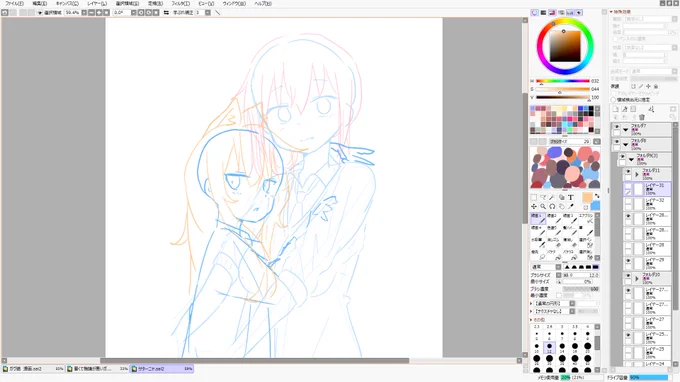Image resolution: width=680 pixels, height=382 pixels.
Task: Check the minimum density checkbox
Action: click(x=559, y=296)
